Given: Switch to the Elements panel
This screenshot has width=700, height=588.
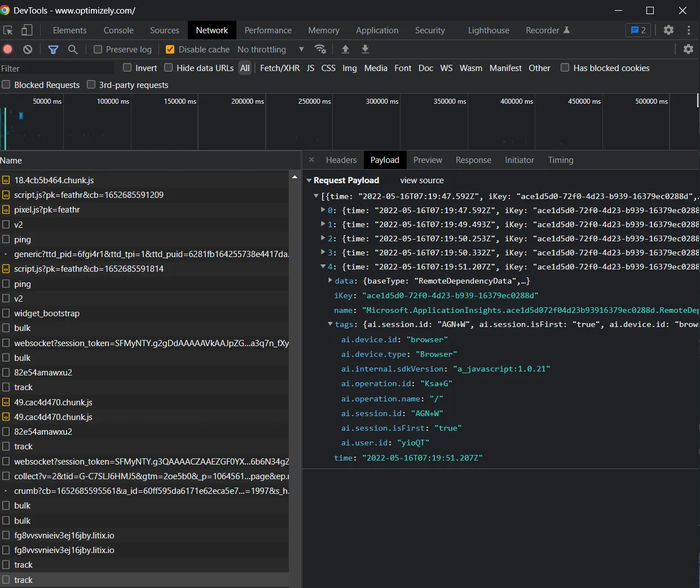Looking at the screenshot, I should 70,30.
